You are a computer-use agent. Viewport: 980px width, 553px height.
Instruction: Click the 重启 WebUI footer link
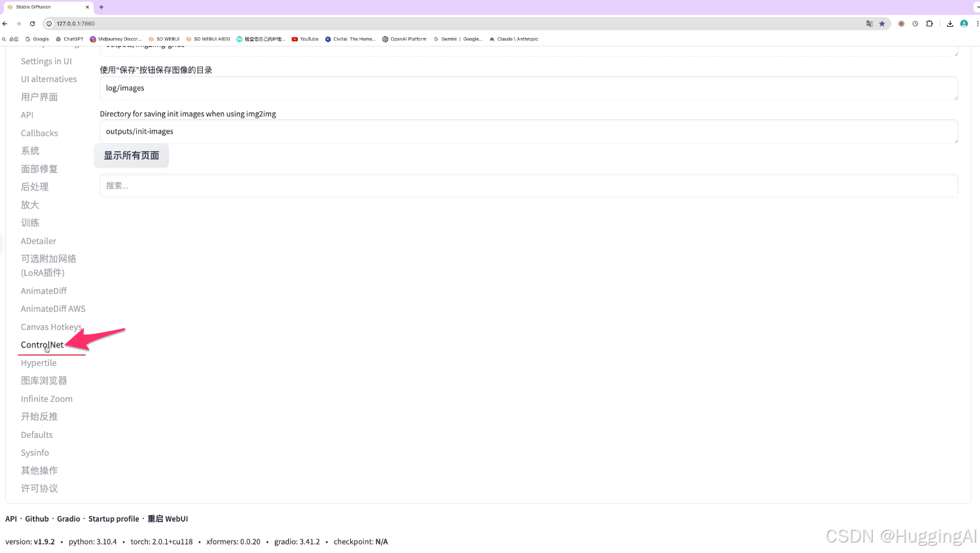coord(168,519)
